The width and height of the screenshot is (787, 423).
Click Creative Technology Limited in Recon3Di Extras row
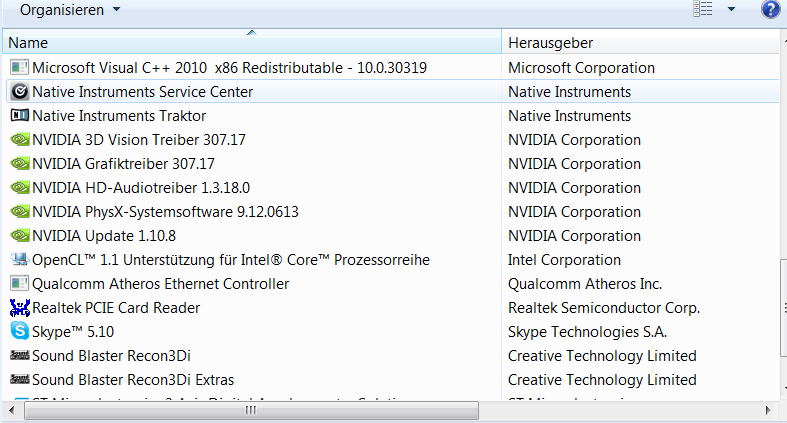point(602,380)
